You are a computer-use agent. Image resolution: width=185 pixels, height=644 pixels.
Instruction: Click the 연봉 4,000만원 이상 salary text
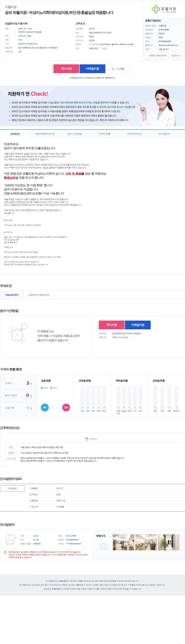[x=100, y=33]
